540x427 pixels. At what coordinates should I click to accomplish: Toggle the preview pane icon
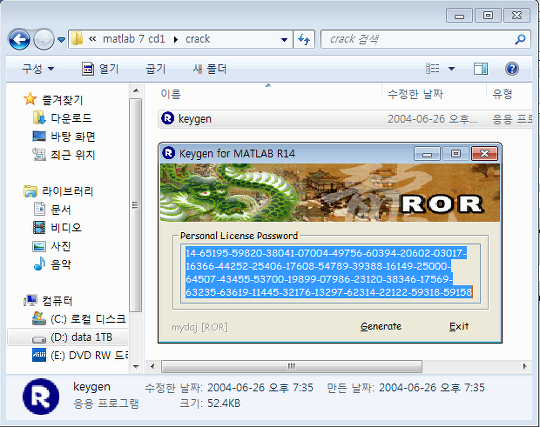point(481,69)
